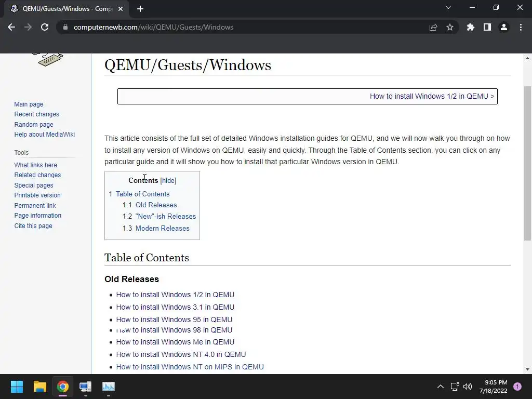532x399 pixels.
Task: Open the computer monitor app in taskbar
Action: pos(86,387)
